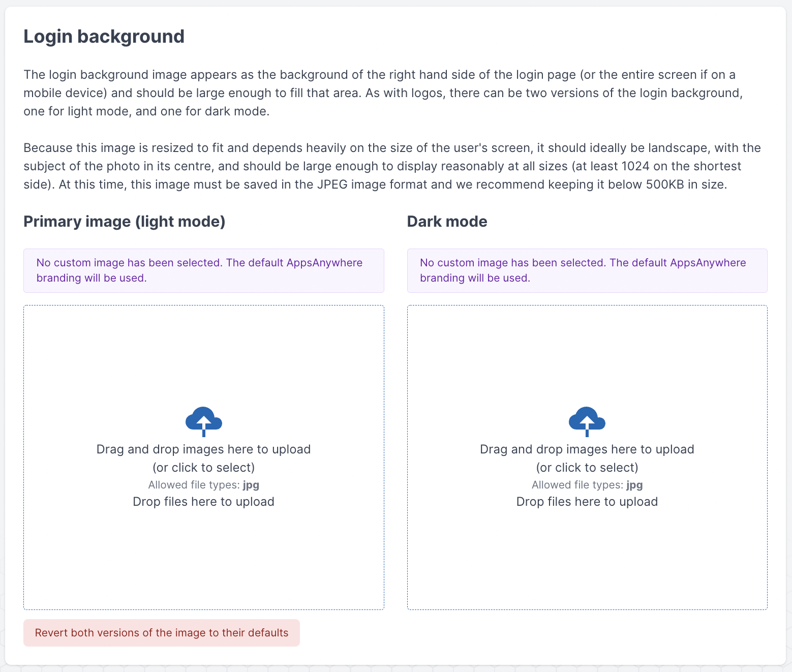
Task: Select '(or click to select)' in Primary image dropzone
Action: 203,468
